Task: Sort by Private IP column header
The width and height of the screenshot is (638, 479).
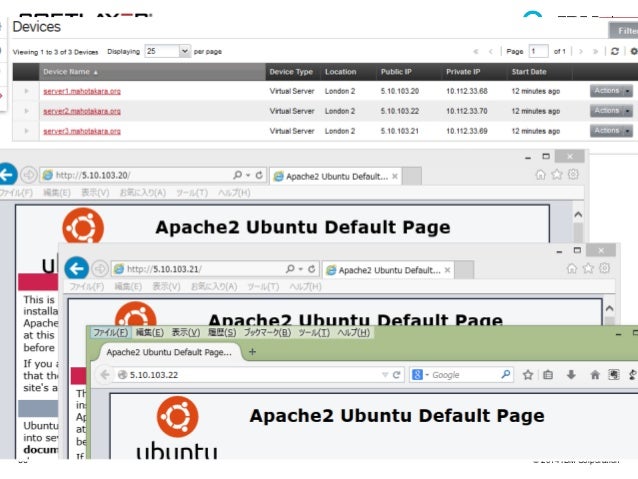Action: (x=463, y=72)
